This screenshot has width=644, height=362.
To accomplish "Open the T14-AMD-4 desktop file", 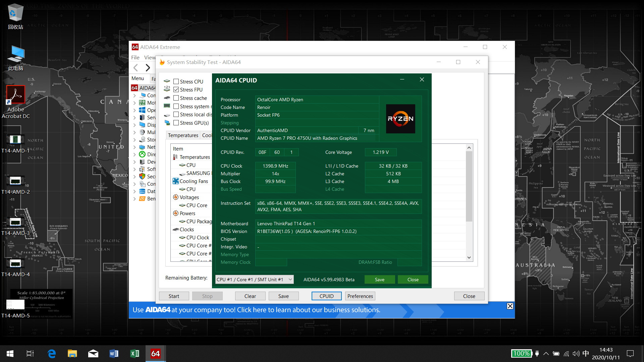I will (x=15, y=267).
